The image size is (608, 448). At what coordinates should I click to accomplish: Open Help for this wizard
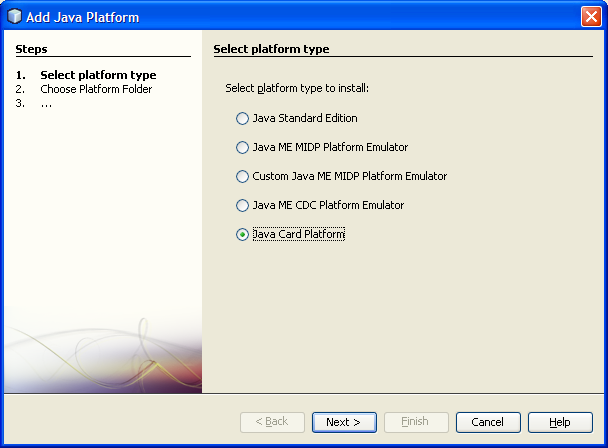click(x=560, y=422)
